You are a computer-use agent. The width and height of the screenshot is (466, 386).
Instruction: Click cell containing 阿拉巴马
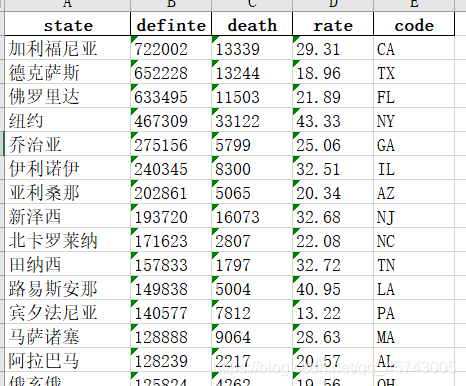[68, 360]
